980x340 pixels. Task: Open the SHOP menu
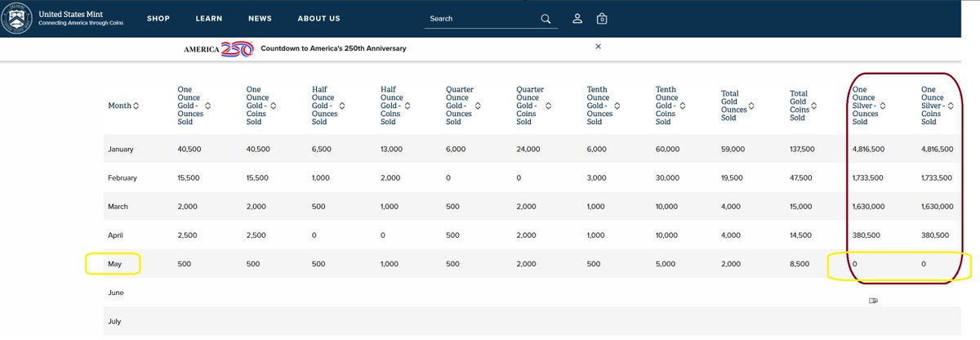(158, 19)
